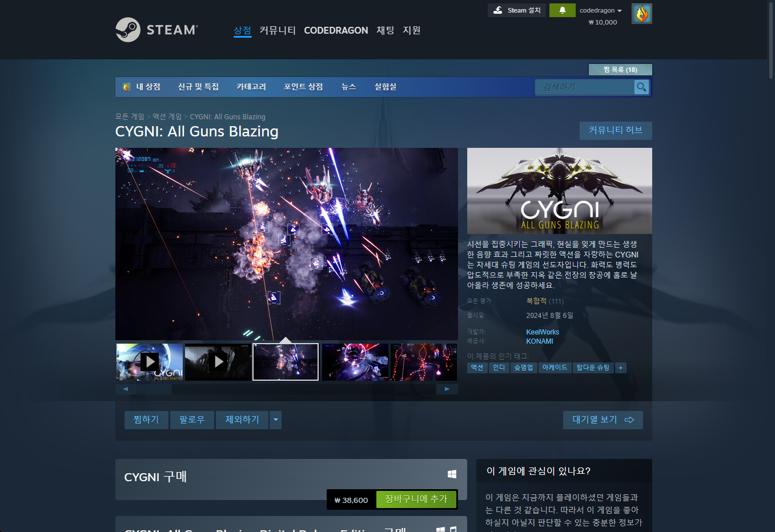The width and height of the screenshot is (775, 532).
Task: Click the 모든 게임 breadcrumb
Action: pos(130,116)
